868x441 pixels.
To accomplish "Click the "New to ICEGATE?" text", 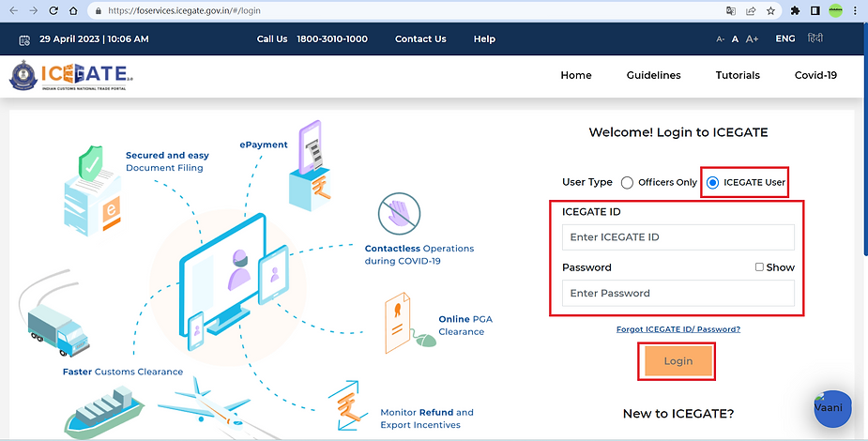I will (x=678, y=414).
